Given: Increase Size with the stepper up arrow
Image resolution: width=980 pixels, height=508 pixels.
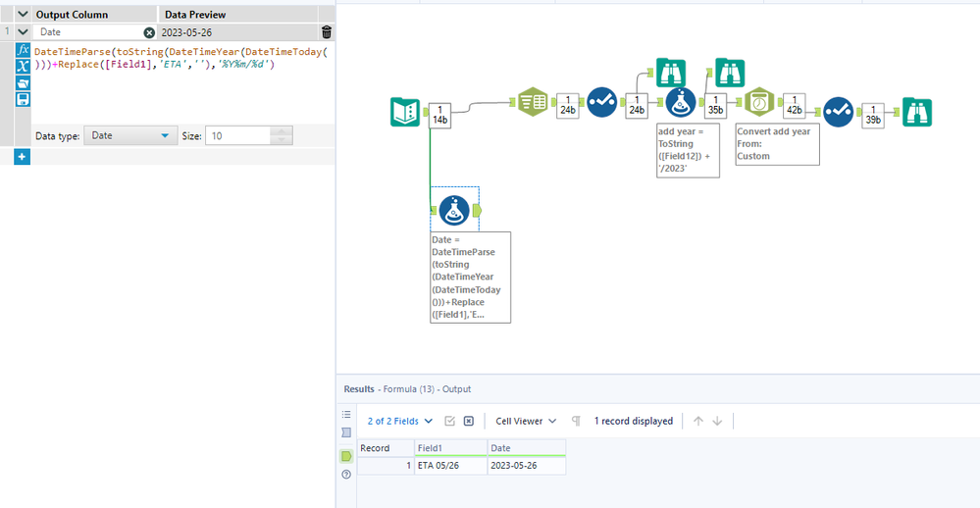Looking at the screenshot, I should pos(282,131).
